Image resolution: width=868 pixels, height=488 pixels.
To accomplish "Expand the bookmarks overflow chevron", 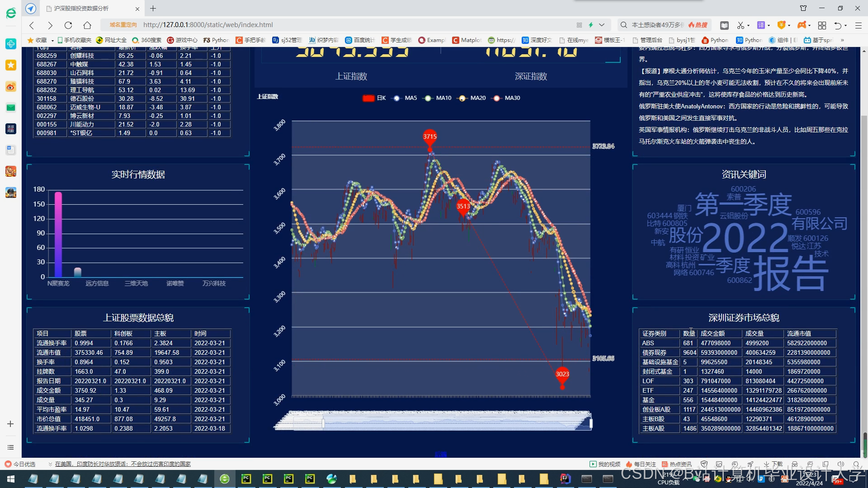I will pos(842,40).
